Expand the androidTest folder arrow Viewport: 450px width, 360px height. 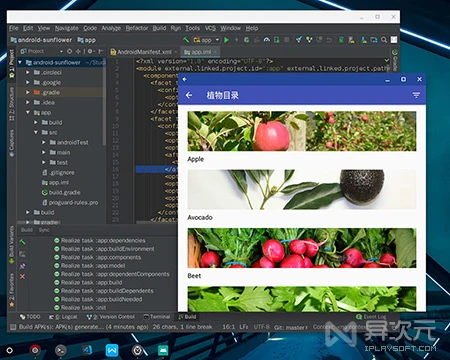pos(44,142)
